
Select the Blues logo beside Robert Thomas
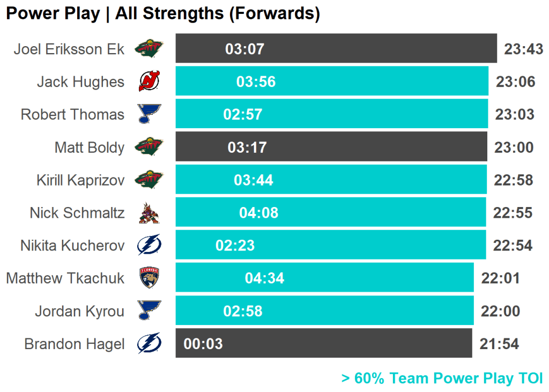(x=149, y=114)
